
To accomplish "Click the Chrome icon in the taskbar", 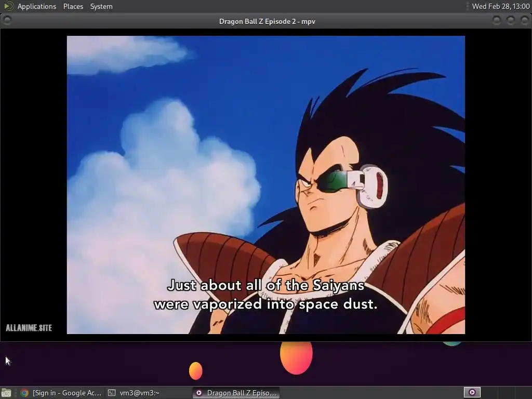I will (24, 393).
